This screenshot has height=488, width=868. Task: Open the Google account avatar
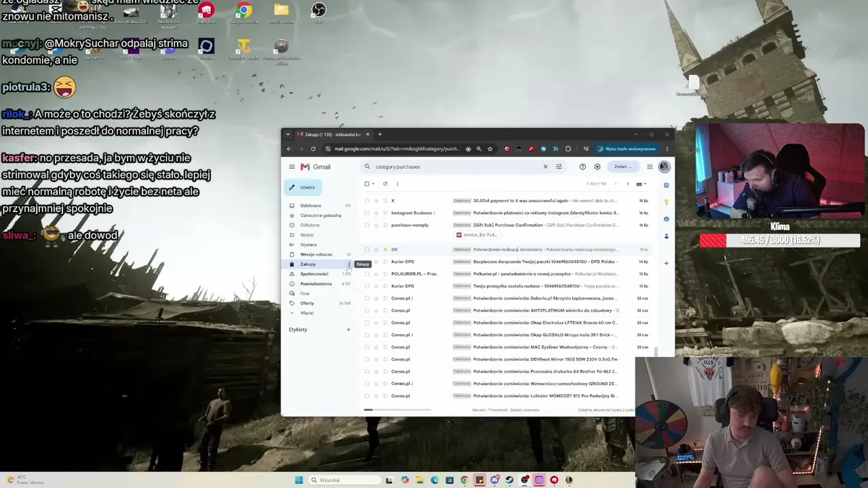[664, 167]
